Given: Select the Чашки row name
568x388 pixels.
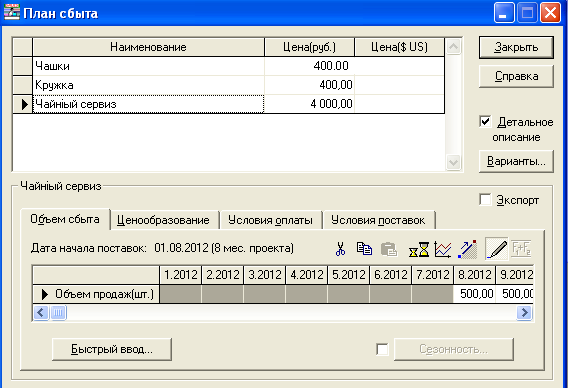Looking at the screenshot, I should [x=149, y=66].
